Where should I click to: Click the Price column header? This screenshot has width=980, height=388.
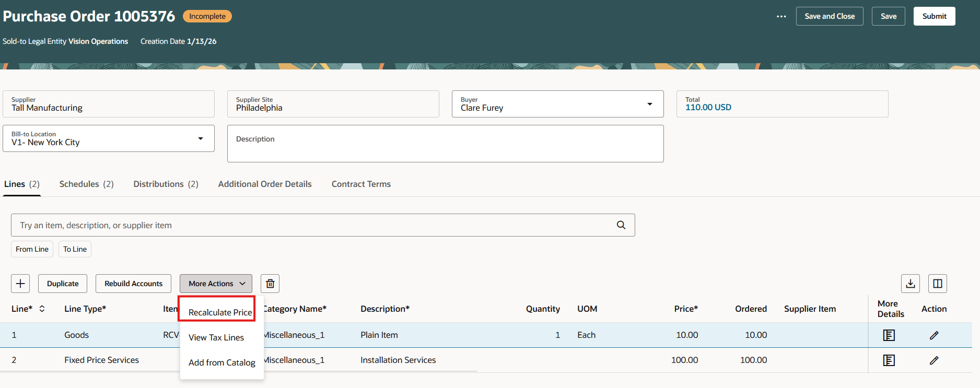point(686,309)
